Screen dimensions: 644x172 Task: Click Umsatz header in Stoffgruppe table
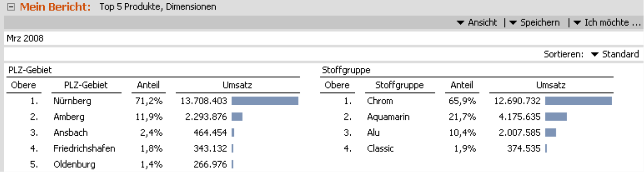[551, 85]
